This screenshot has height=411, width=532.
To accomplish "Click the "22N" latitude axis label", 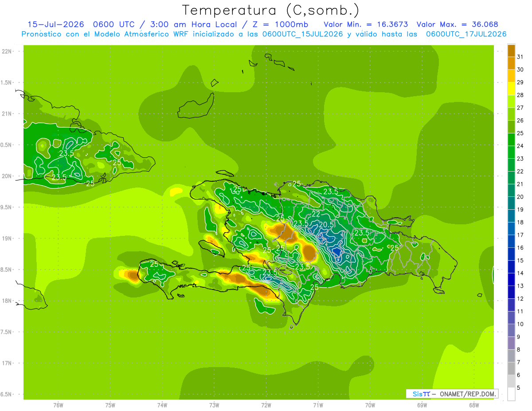I will [8, 51].
